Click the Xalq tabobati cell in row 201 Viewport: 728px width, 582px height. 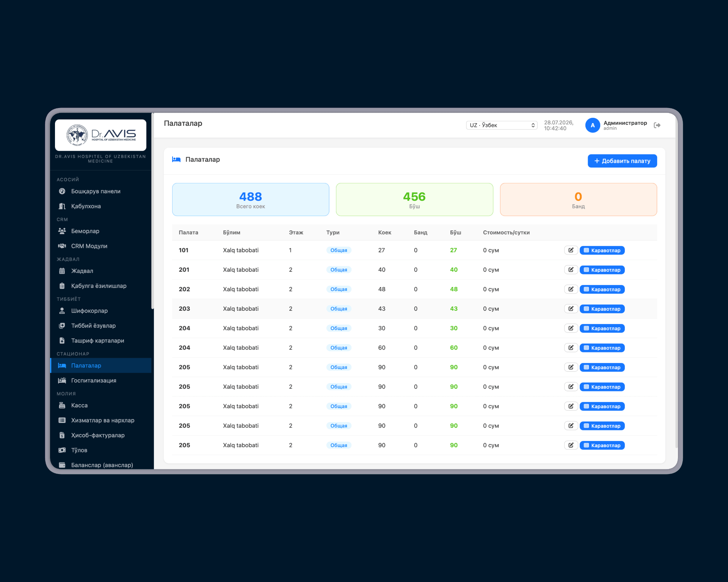241,270
